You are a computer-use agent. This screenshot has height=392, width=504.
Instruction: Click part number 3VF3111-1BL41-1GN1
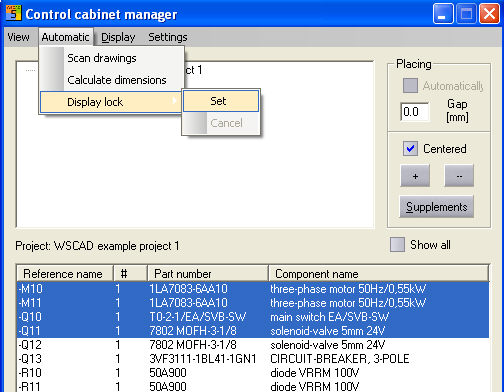pyautogui.click(x=203, y=359)
